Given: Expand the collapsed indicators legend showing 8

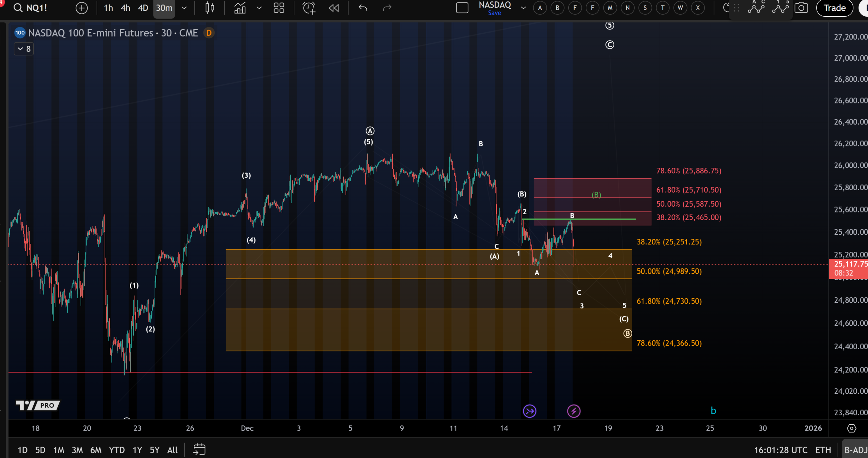Looking at the screenshot, I should pos(24,49).
